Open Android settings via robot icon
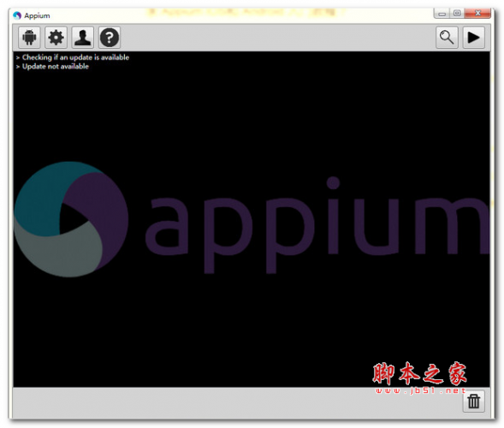The height and width of the screenshot is (428, 504). (x=29, y=38)
